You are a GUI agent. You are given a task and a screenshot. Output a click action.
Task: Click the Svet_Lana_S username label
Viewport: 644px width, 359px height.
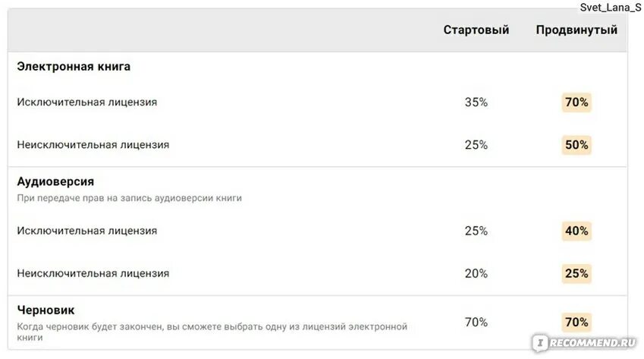(x=611, y=8)
